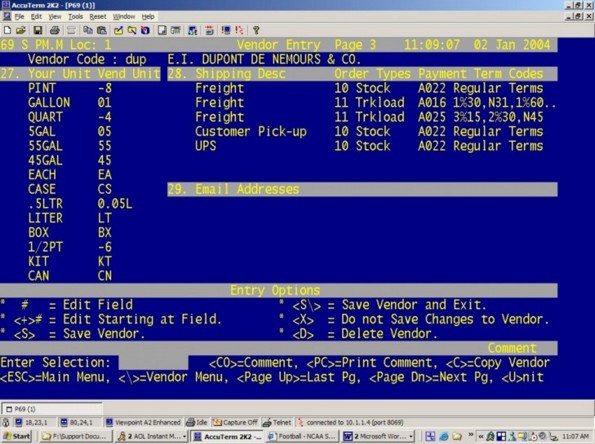
Task: Click the yellow download file transfer icon
Action: tap(132, 30)
